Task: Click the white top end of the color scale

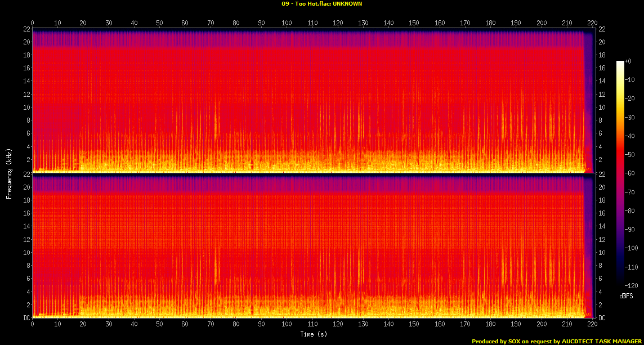Action: point(620,63)
